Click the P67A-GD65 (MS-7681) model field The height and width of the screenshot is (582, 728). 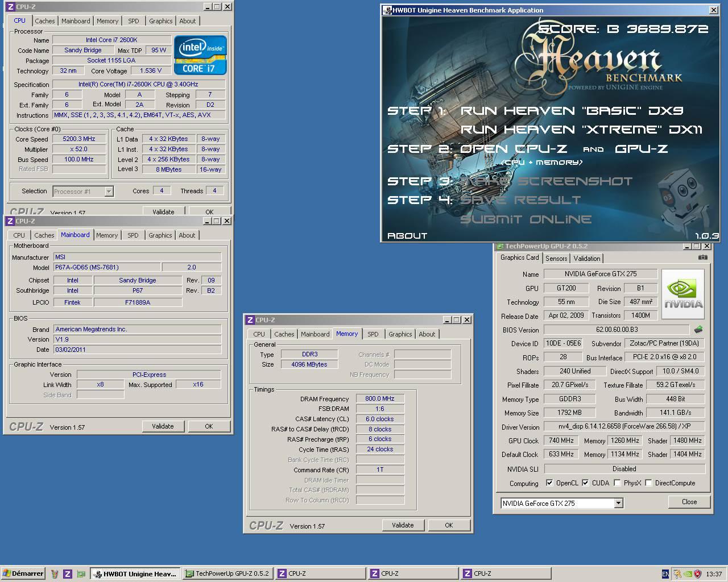click(106, 267)
